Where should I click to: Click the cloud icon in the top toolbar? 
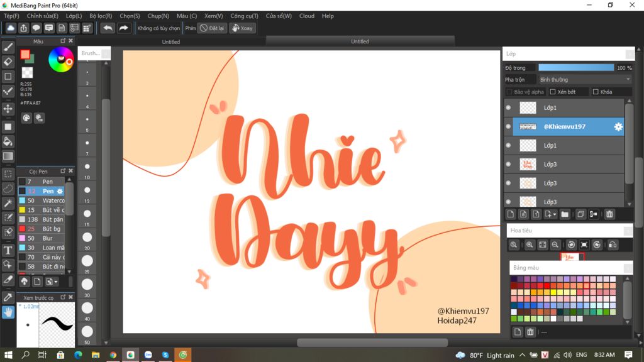11,28
